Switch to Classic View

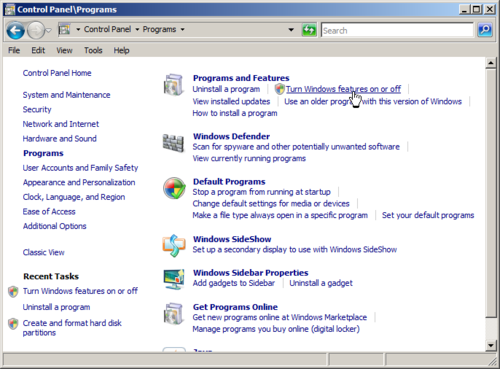tap(44, 252)
